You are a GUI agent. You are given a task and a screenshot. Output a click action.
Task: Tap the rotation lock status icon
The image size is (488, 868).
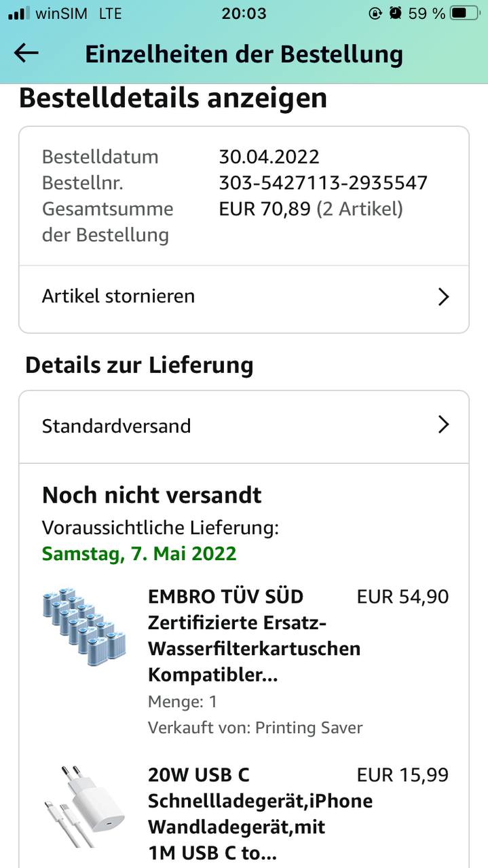[x=375, y=13]
